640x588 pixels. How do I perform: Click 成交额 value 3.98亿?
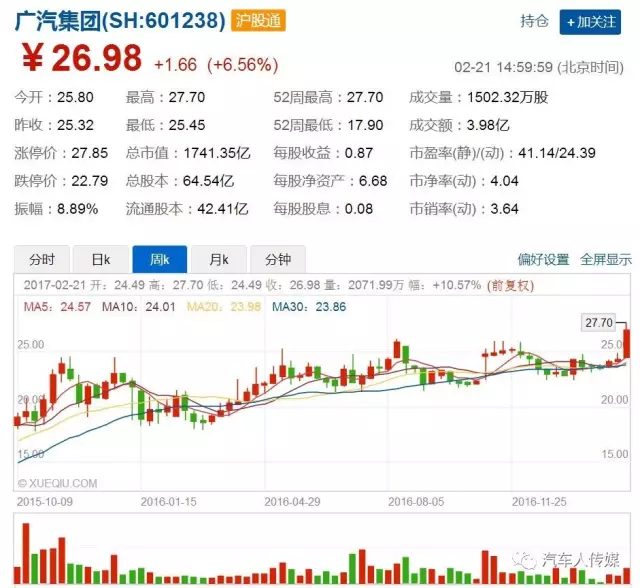(x=488, y=125)
